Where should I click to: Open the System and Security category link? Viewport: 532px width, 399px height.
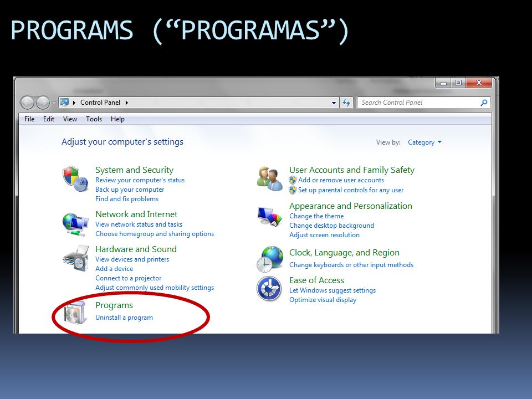tap(134, 170)
